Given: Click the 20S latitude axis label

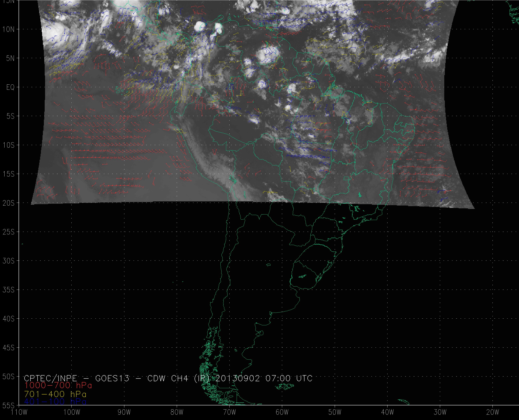Looking at the screenshot, I should tap(9, 203).
